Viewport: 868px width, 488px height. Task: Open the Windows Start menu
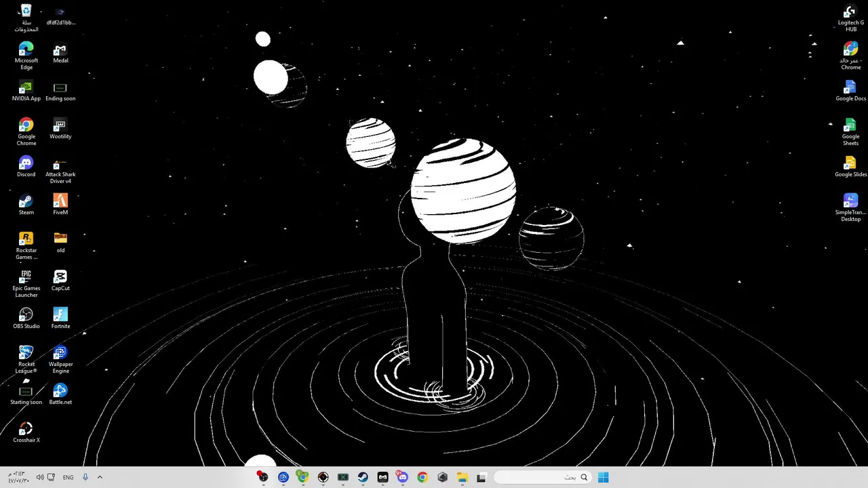[603, 477]
